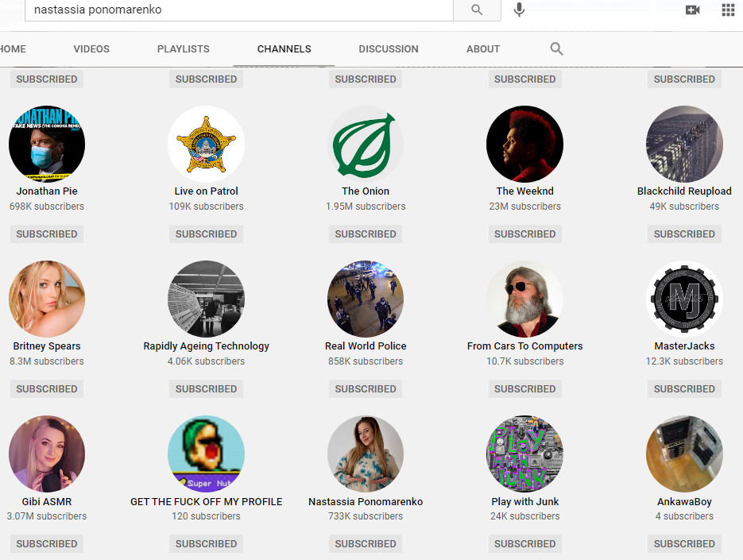Screen dimensions: 743x560
Task: Open MasterJacks gear logo avatar
Action: click(684, 299)
